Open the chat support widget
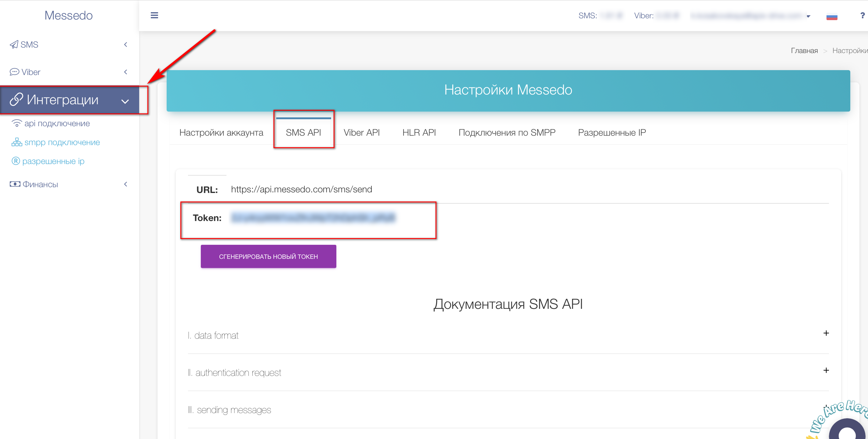Image resolution: width=868 pixels, height=439 pixels. click(x=848, y=429)
